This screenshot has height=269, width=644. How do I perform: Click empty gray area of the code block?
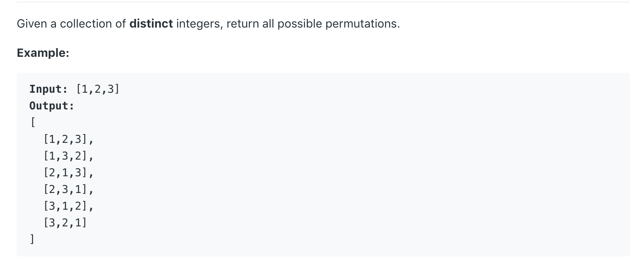pyautogui.click(x=375, y=167)
